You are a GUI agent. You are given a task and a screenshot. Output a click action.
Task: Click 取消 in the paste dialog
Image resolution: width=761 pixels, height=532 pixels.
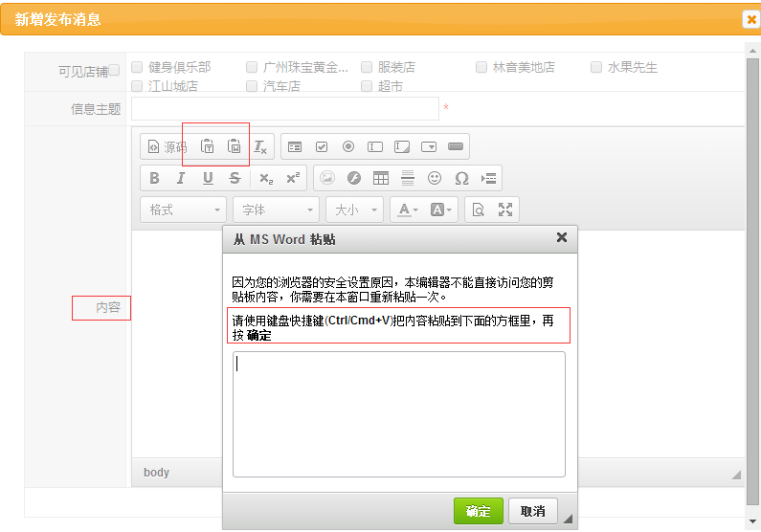click(x=532, y=511)
